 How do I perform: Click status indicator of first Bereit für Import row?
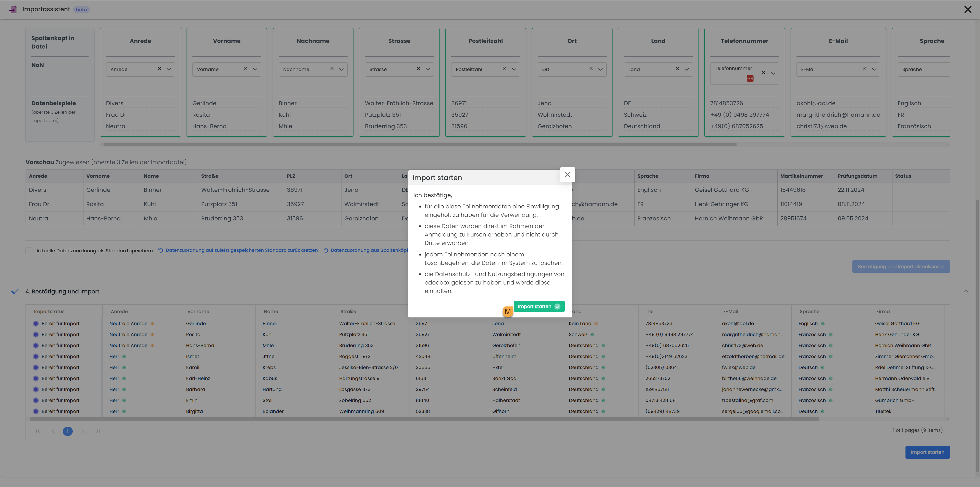[x=36, y=323]
